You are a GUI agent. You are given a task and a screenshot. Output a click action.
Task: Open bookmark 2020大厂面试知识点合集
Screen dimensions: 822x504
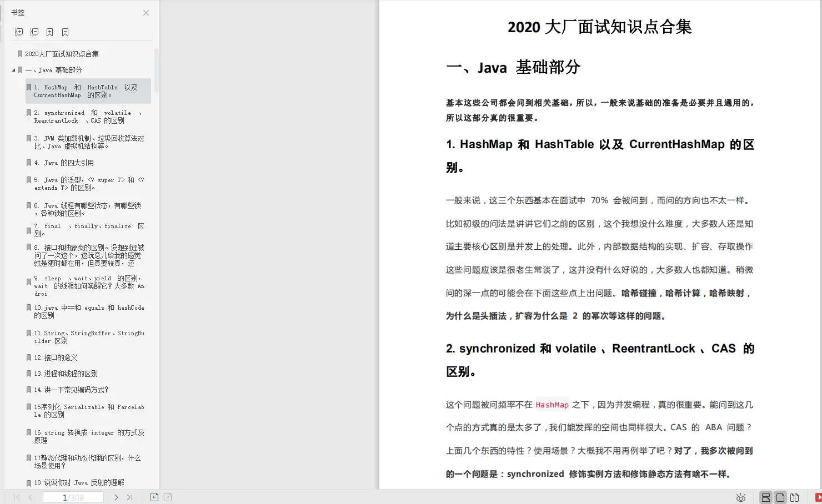[62, 54]
